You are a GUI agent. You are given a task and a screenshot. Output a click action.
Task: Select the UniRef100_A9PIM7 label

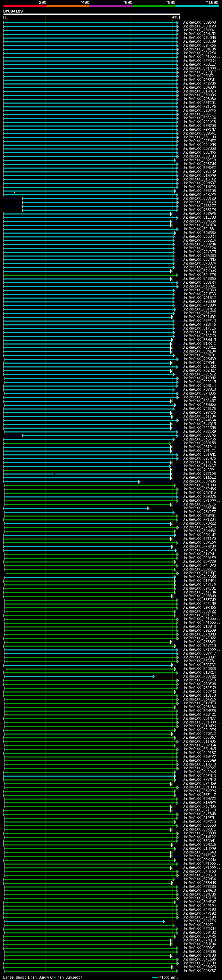click(199, 129)
